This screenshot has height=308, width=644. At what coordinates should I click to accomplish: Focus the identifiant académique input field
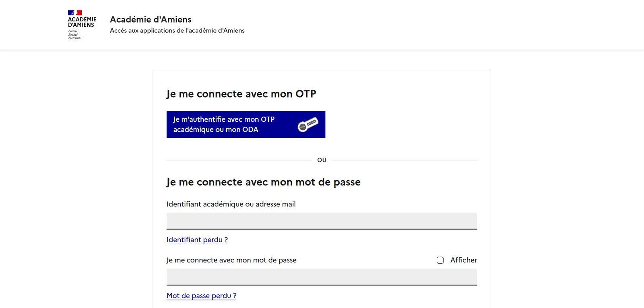(x=322, y=221)
